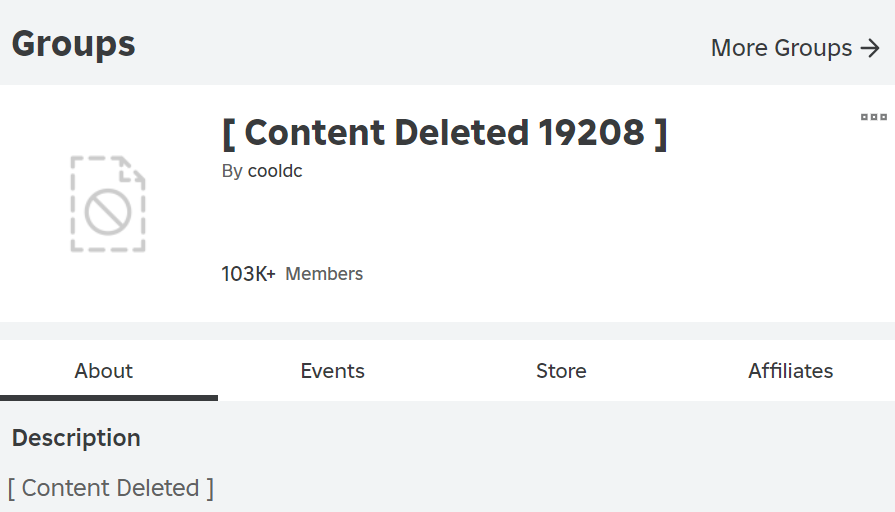Switch to the Store tab

click(561, 371)
